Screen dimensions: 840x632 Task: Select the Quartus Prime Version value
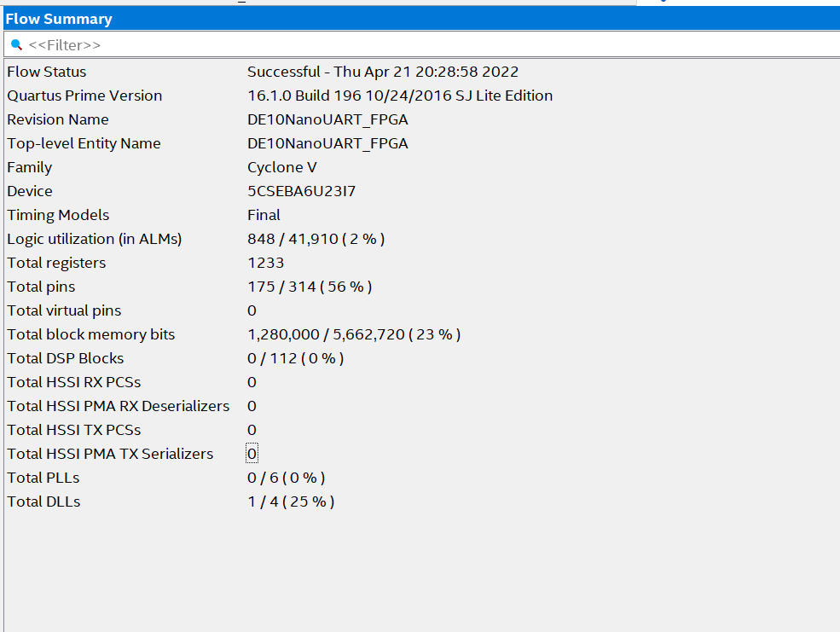tap(400, 96)
